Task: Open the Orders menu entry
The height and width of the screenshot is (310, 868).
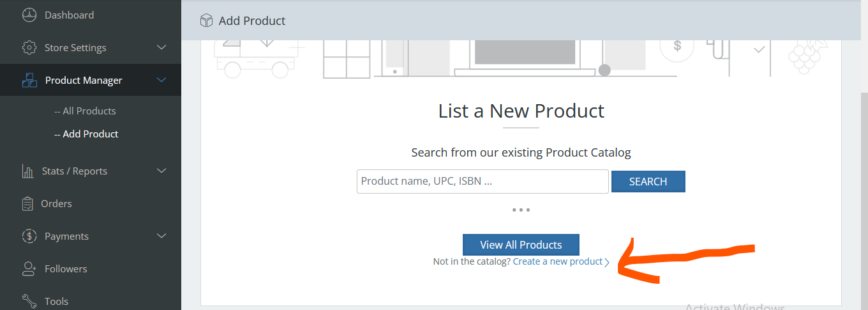Action: 56,204
